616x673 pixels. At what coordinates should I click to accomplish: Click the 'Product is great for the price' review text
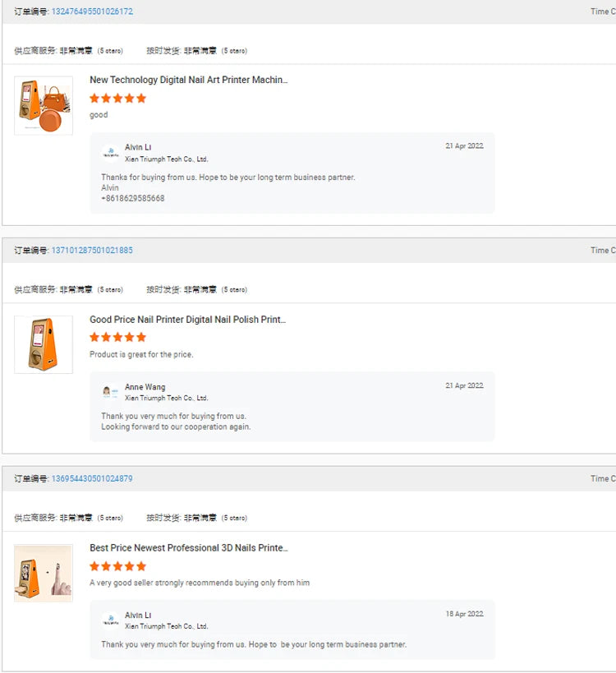pyautogui.click(x=141, y=354)
